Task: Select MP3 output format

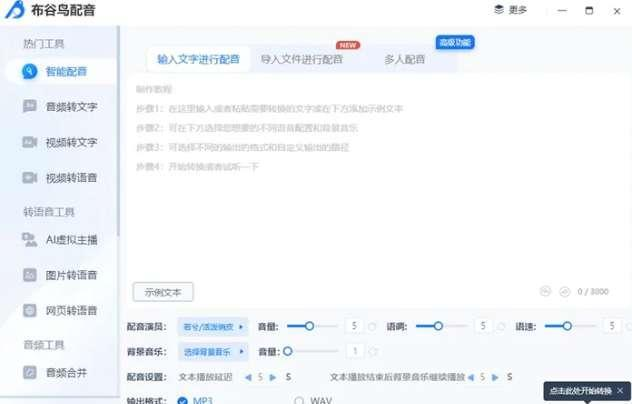Action: click(x=195, y=400)
